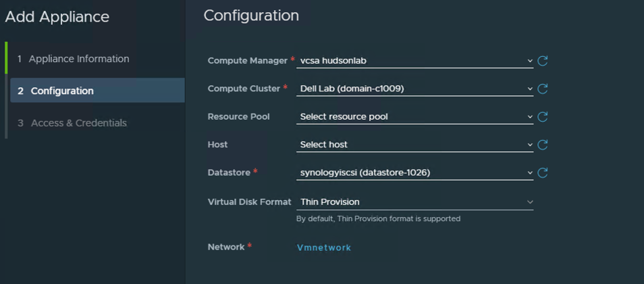Screen dimensions: 644x284
Task: Refresh the Host list
Action: (x=543, y=145)
